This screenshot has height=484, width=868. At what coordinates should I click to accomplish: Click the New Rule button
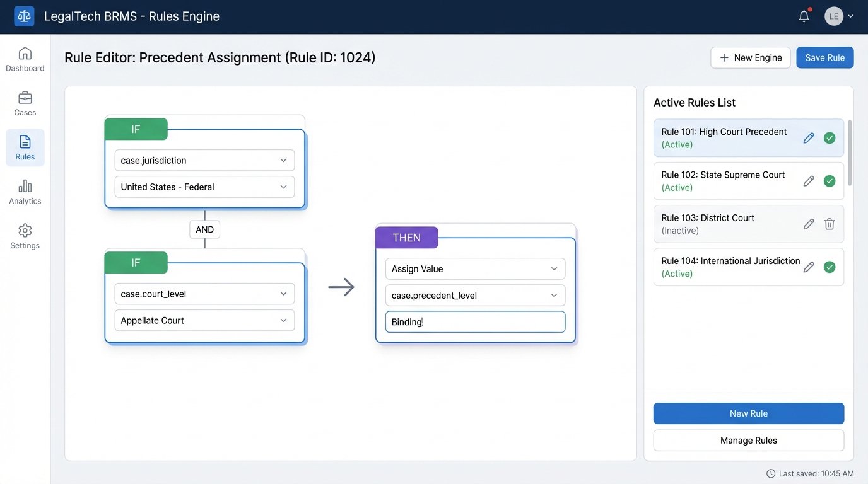tap(748, 413)
